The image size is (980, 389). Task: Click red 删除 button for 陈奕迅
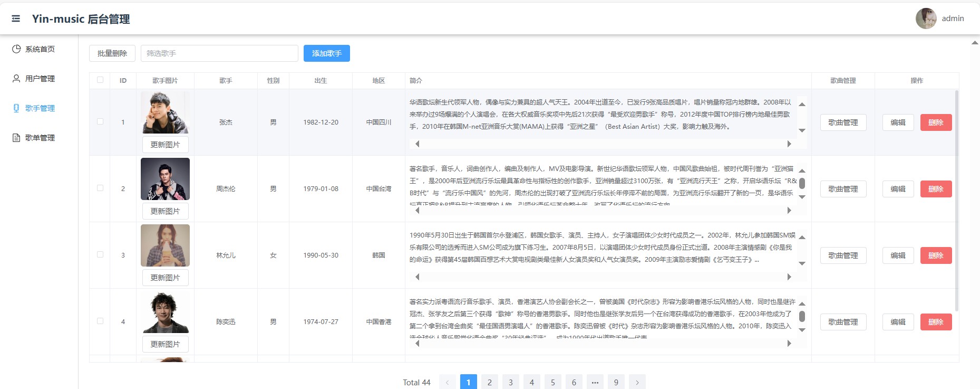point(936,322)
